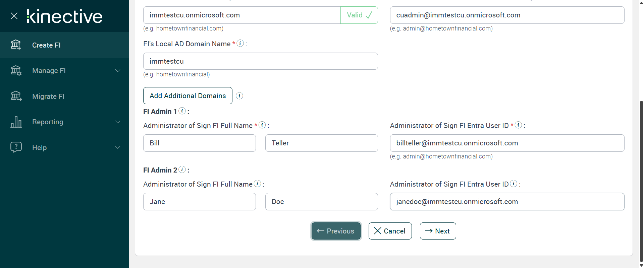644x268 pixels.
Task: Click the info icon next to Add Additional Domains
Action: tap(239, 96)
